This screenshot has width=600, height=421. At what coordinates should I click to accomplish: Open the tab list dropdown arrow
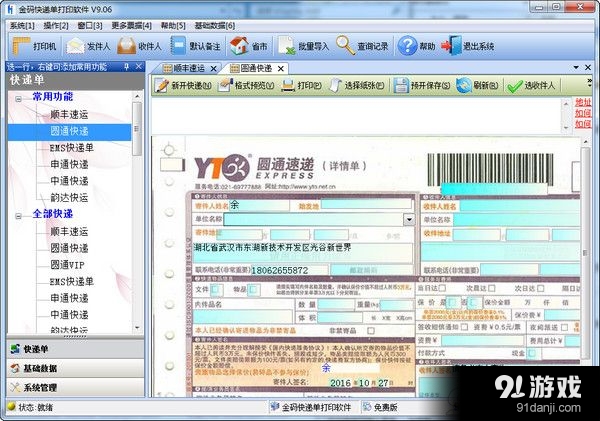pos(576,67)
